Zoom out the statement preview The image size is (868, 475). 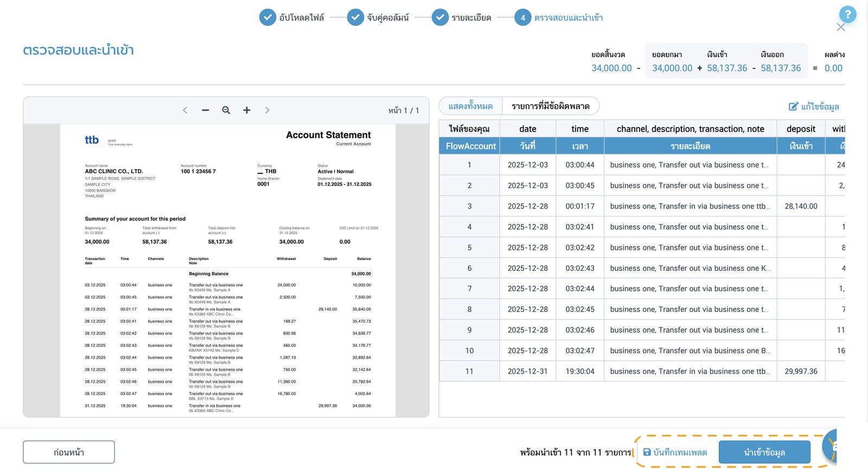click(x=206, y=110)
